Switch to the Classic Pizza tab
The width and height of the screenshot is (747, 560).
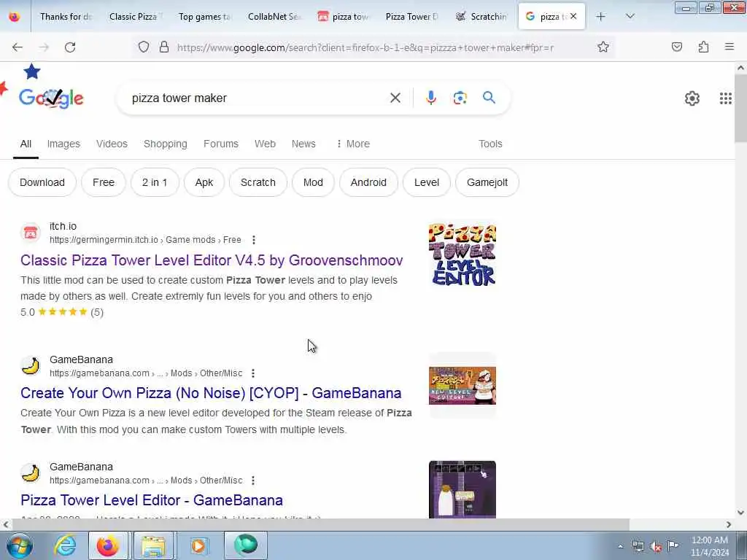point(136,17)
